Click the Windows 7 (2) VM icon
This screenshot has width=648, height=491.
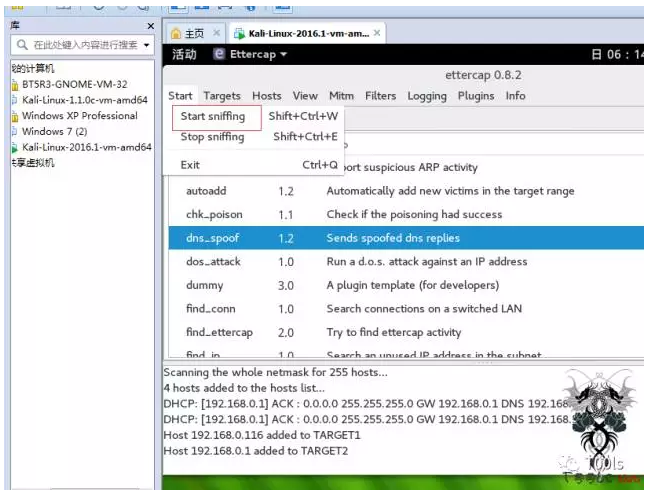14,131
